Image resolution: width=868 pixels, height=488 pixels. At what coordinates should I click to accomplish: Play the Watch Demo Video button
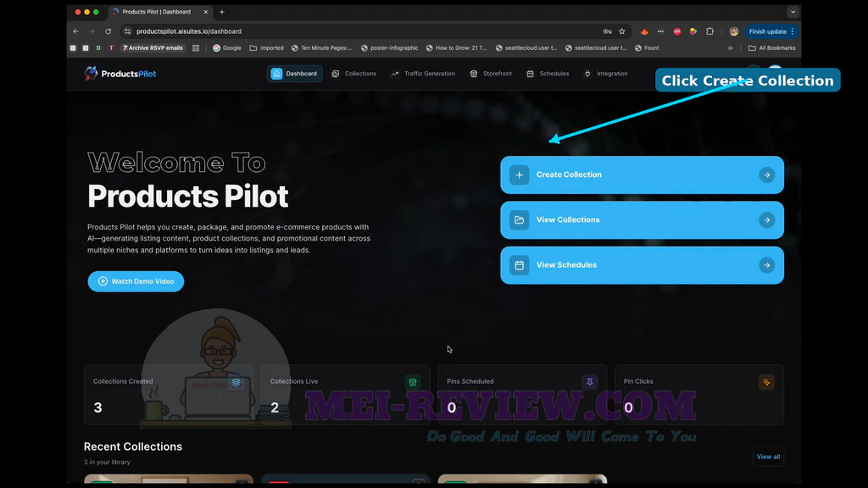tap(136, 281)
